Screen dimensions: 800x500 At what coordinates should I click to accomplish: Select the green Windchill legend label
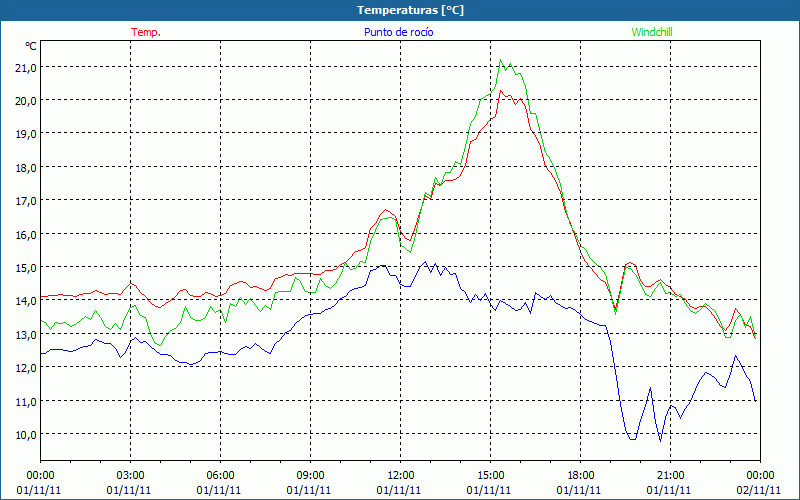click(652, 32)
